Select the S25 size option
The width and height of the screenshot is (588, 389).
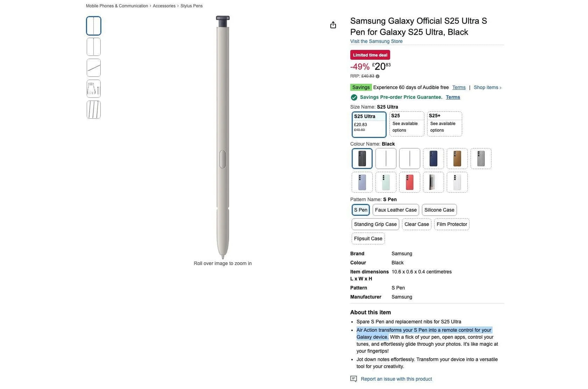[407, 124]
